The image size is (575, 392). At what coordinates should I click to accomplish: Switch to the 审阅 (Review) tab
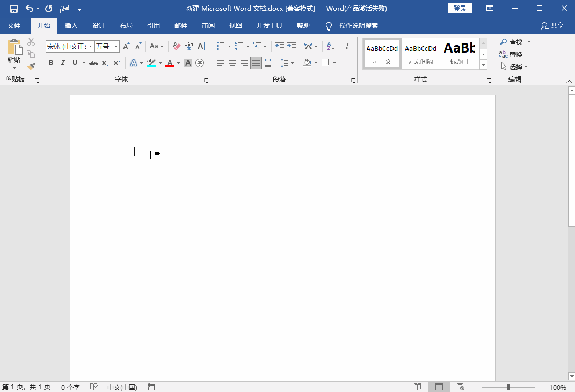208,26
